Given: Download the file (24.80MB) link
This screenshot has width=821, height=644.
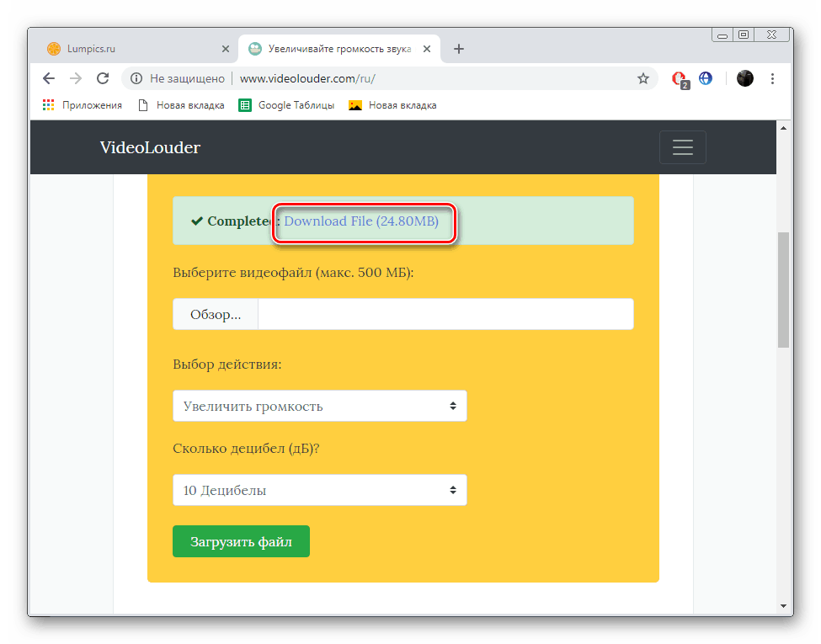Looking at the screenshot, I should [361, 221].
